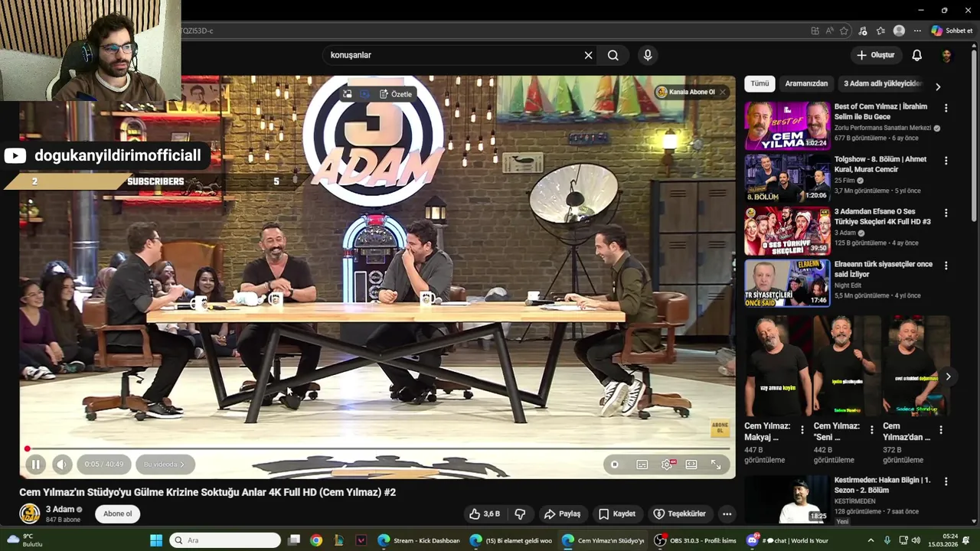Viewport: 980px width, 551px height.
Task: Open Discord chat window from taskbar
Action: [x=789, y=540]
